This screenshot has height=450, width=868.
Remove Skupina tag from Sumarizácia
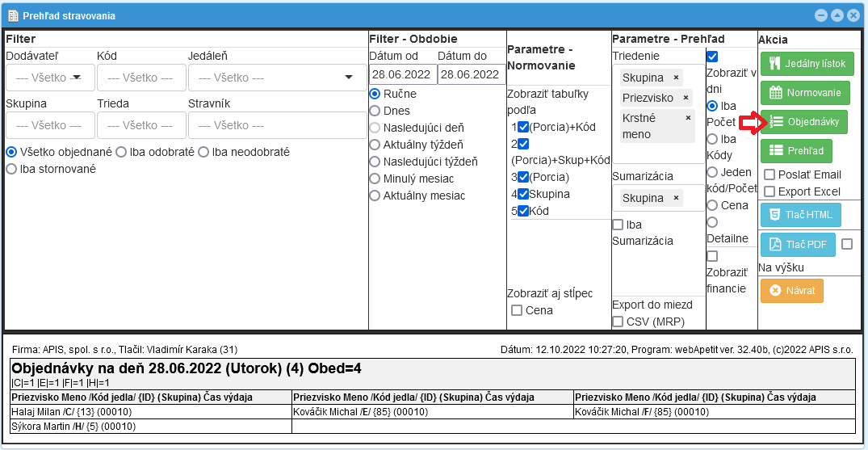676,198
